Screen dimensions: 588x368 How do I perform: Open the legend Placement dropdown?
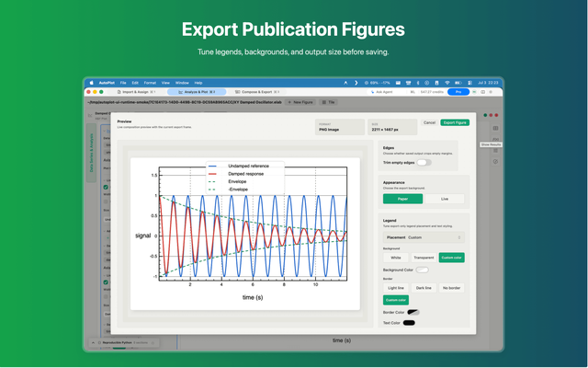[x=424, y=237]
